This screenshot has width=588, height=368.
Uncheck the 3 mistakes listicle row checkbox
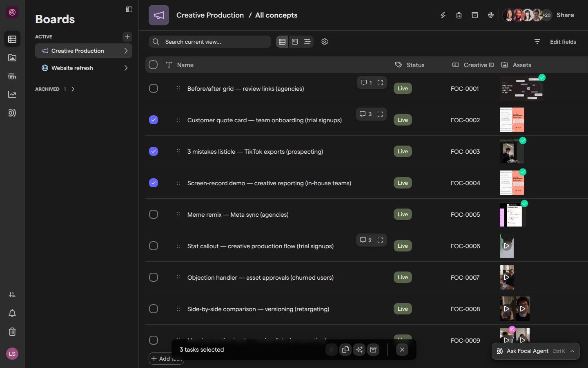pyautogui.click(x=154, y=151)
